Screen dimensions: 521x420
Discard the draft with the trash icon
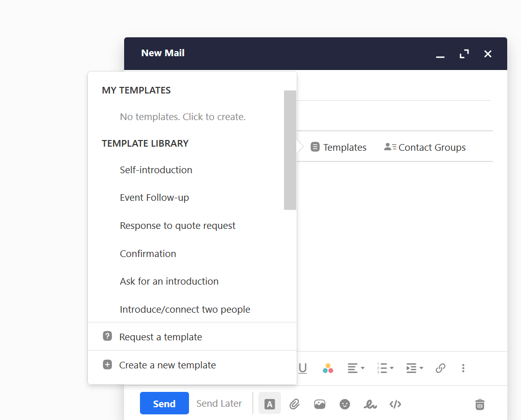[x=480, y=404]
